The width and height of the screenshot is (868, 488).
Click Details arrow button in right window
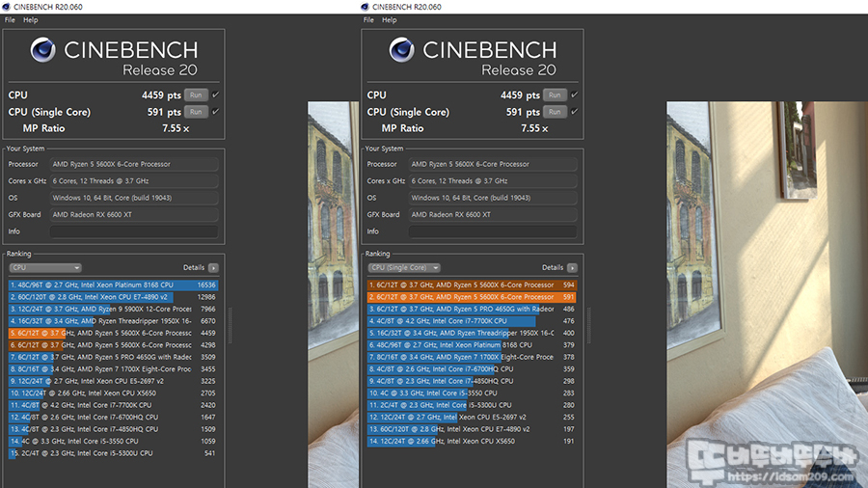click(572, 268)
